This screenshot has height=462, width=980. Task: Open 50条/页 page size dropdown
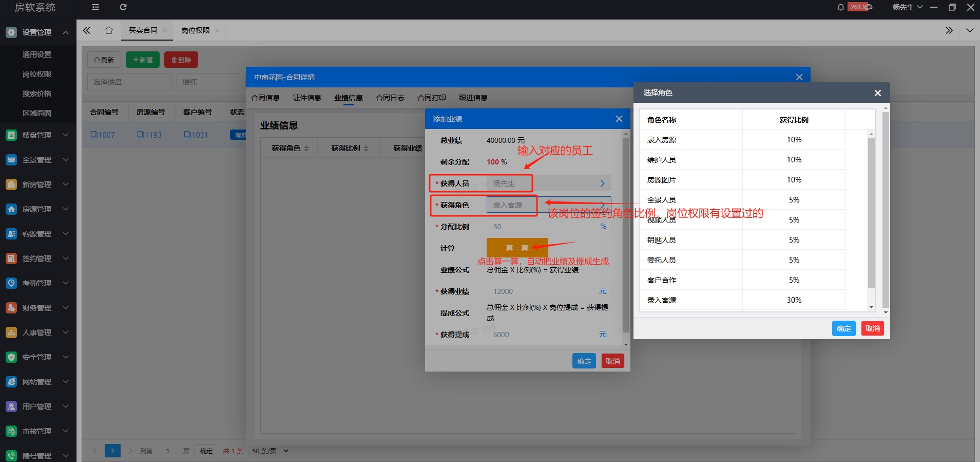point(271,451)
